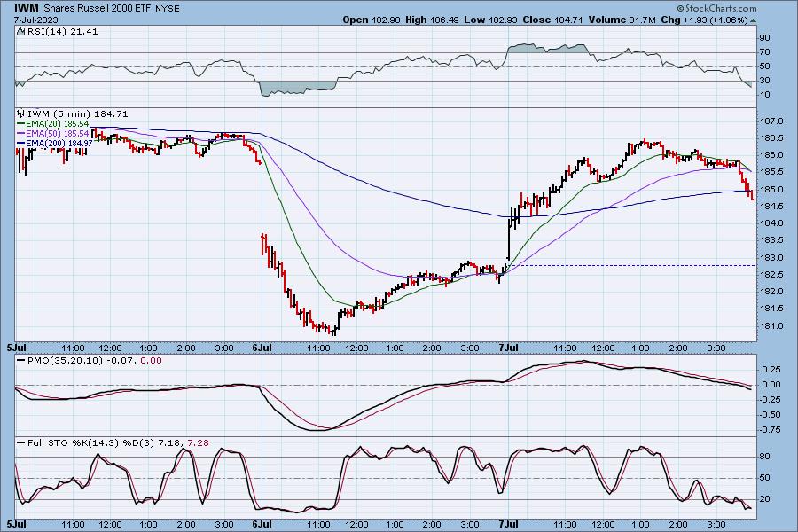Click the PMO(35,20,10) indicator label
Image resolution: width=798 pixels, height=532 pixels.
(x=64, y=361)
